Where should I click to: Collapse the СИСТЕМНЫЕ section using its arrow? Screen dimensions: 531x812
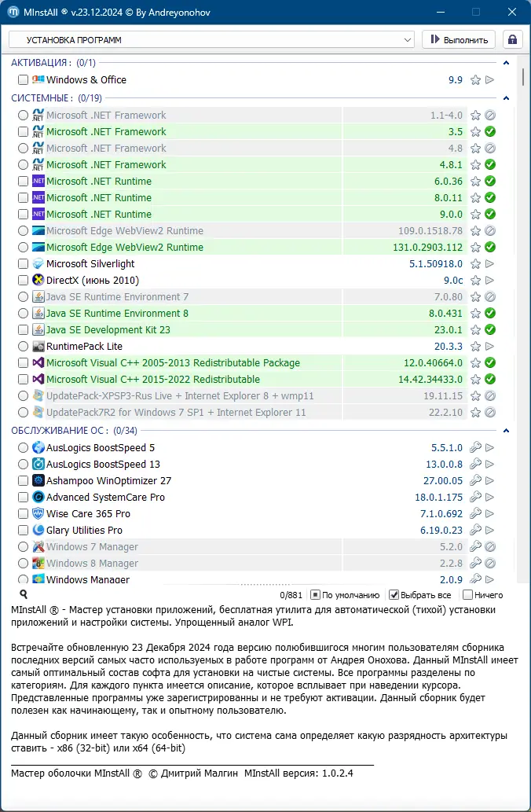507,97
